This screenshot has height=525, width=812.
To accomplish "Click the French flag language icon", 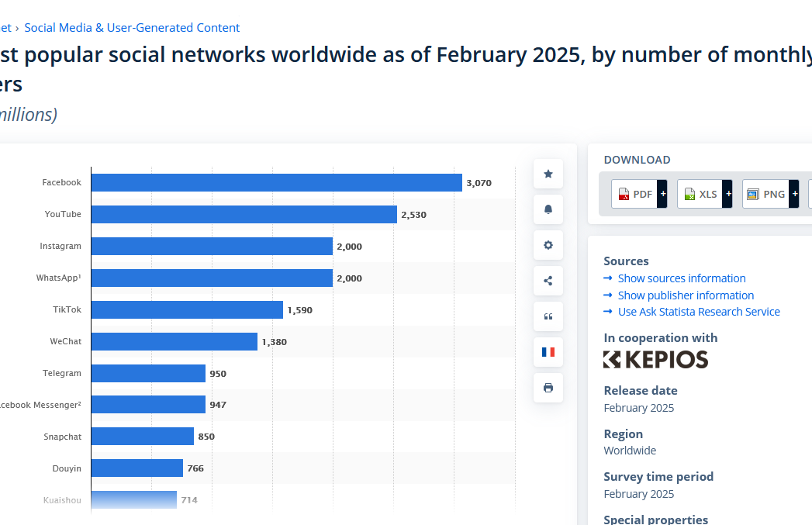I will coord(548,352).
